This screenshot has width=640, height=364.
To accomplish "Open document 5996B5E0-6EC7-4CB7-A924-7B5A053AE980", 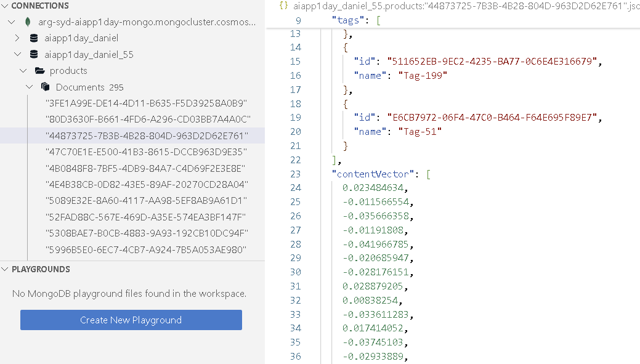I will click(x=146, y=250).
